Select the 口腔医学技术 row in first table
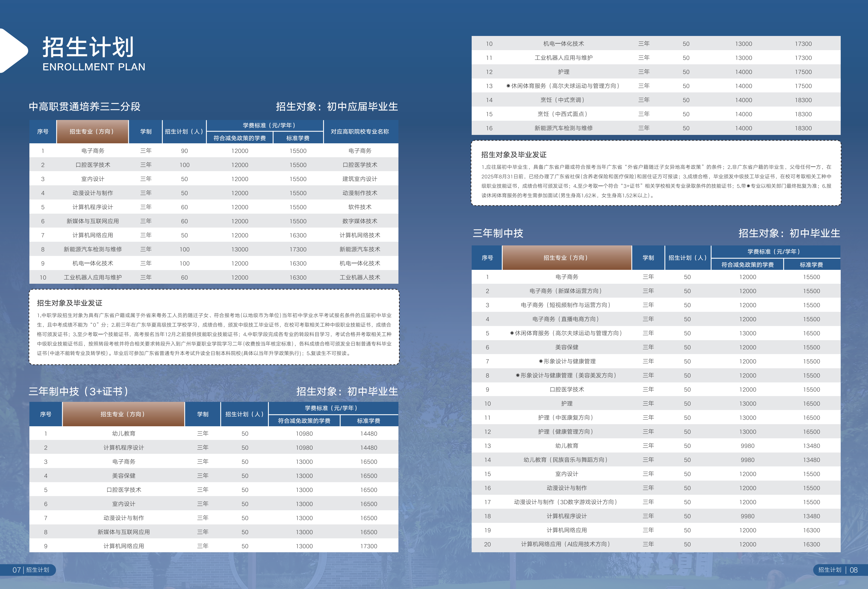Viewport: 868px width, 589px height. [93, 165]
